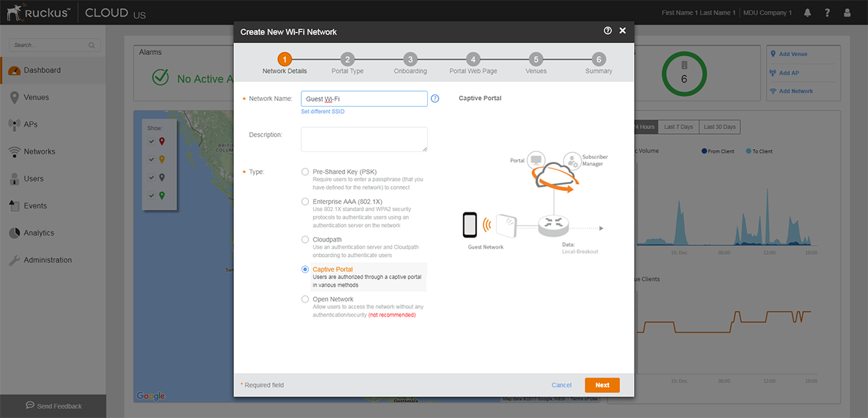Select Enterprise AAA (802.1X) radio option
Image resolution: width=868 pixels, height=418 pixels.
click(306, 201)
